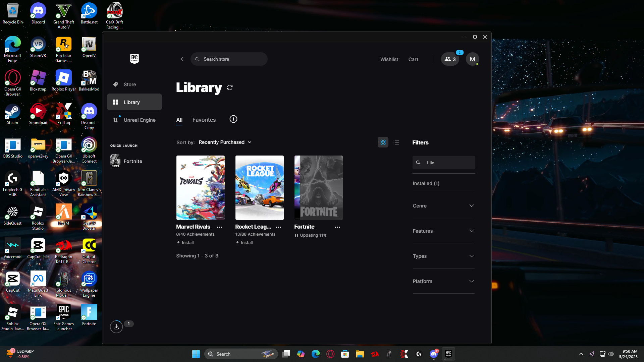
Task: Open the Store from the sidebar
Action: [x=130, y=84]
